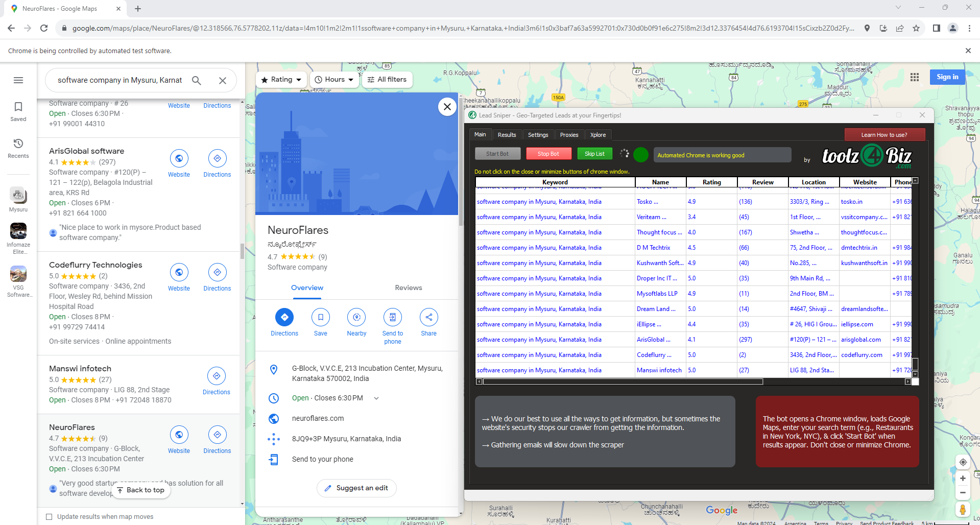The height and width of the screenshot is (525, 980).
Task: Open the Chrome tab search chevron
Action: [898, 8]
